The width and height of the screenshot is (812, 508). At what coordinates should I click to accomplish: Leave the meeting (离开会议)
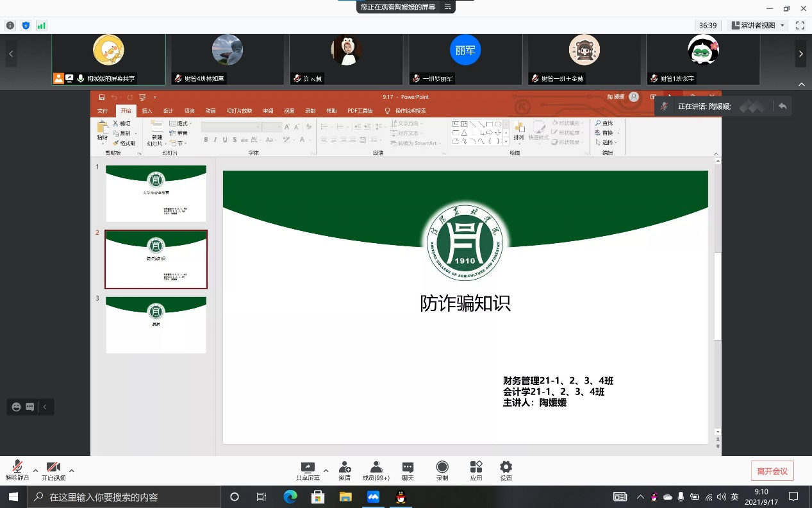[772, 471]
